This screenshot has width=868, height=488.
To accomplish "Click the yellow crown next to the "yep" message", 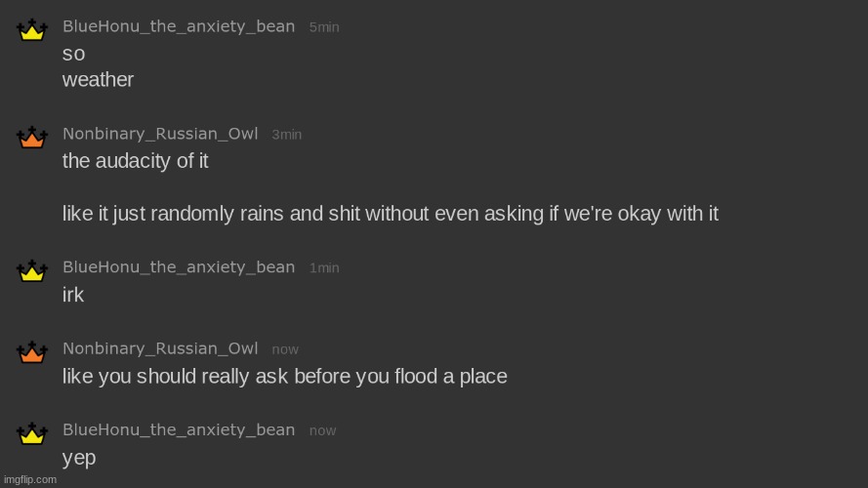I will click(32, 433).
